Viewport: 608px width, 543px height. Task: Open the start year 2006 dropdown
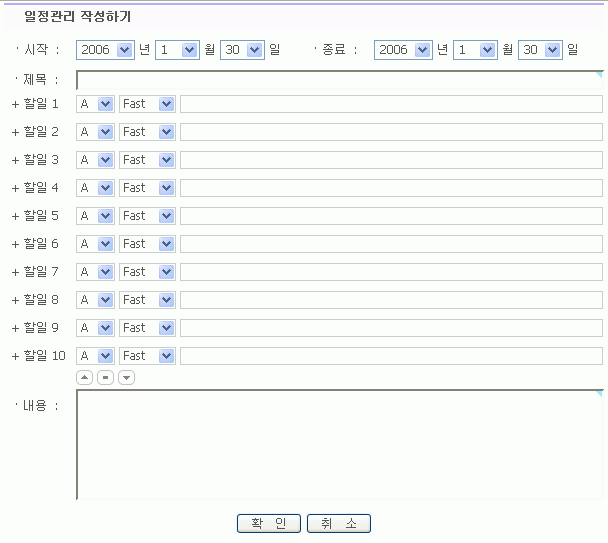point(104,49)
